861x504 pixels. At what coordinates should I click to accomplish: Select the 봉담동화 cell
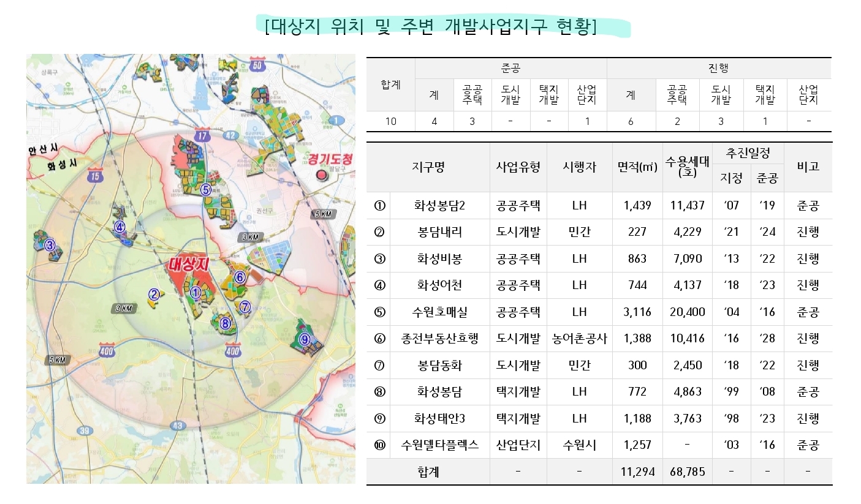pyautogui.click(x=439, y=366)
